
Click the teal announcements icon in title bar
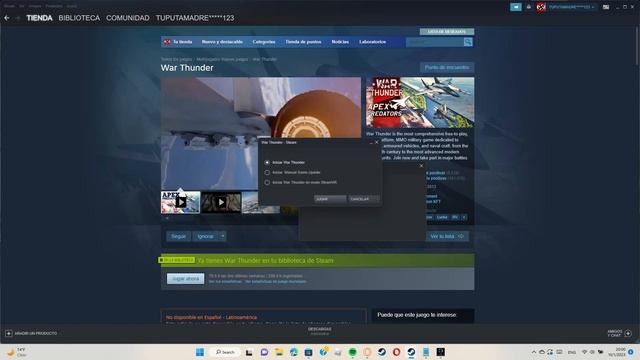pos(516,7)
